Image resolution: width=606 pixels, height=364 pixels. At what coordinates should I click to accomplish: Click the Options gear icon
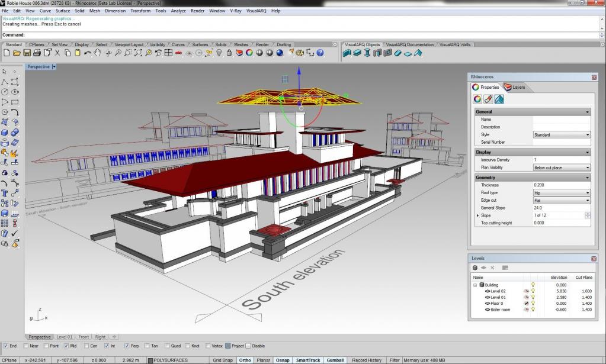(300, 53)
